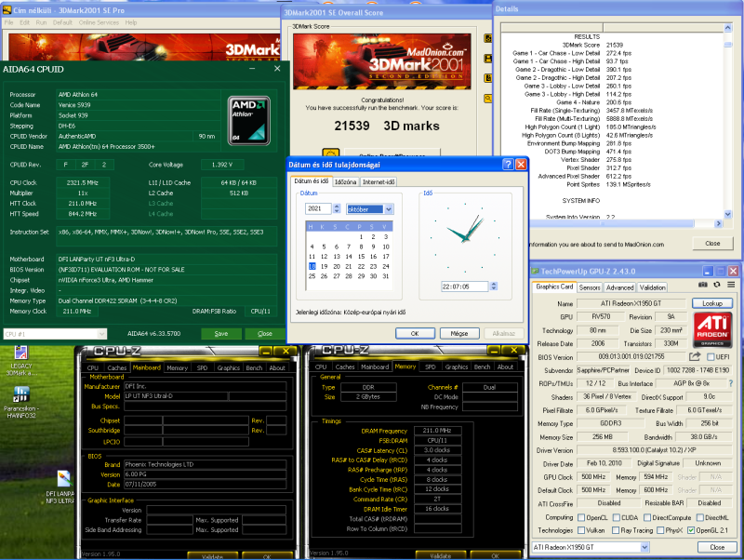The width and height of the screenshot is (744, 560).
Task: Click the yellow online result browser icon
Action: [331, 153]
